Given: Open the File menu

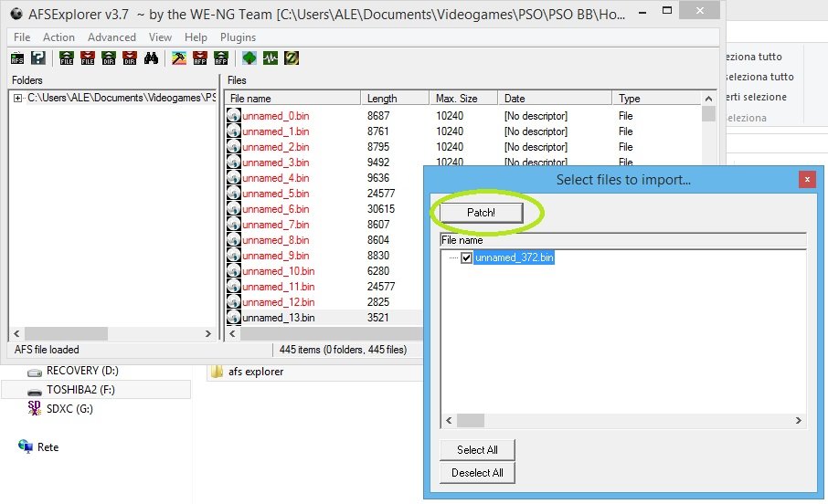Looking at the screenshot, I should 22,37.
